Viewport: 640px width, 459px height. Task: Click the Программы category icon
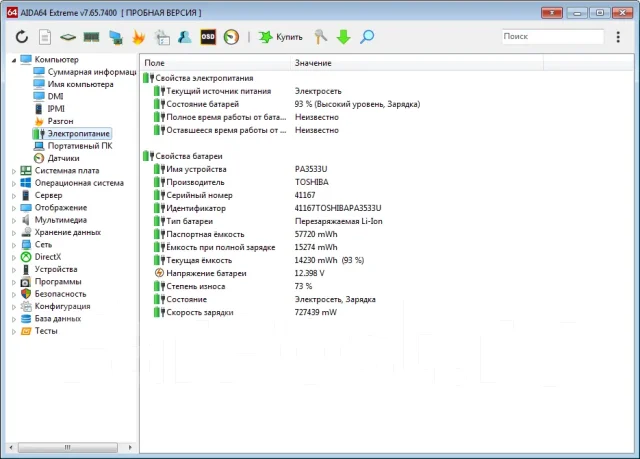[x=26, y=282]
